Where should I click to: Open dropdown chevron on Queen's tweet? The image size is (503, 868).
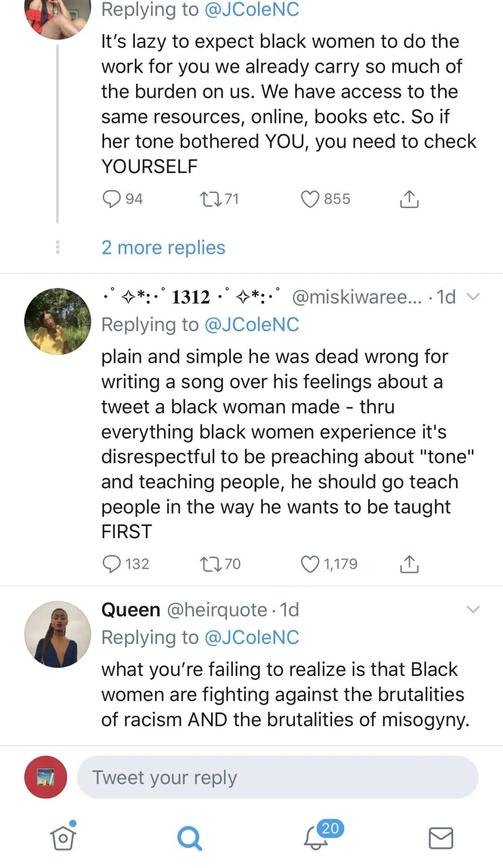click(x=473, y=609)
